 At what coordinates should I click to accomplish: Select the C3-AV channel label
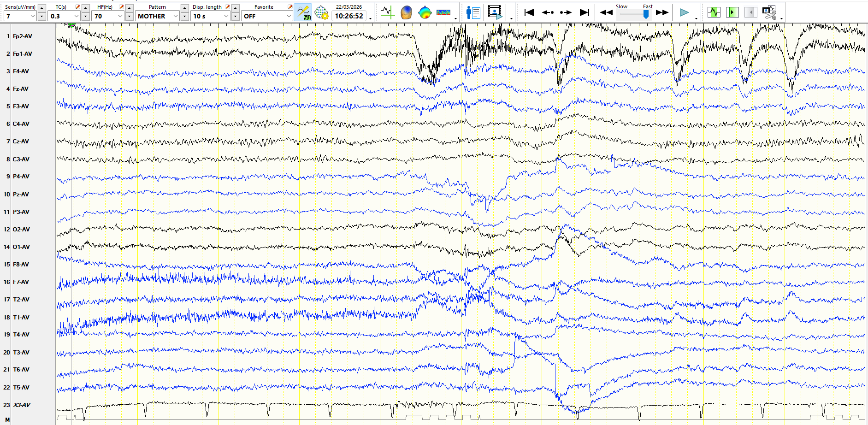click(21, 159)
